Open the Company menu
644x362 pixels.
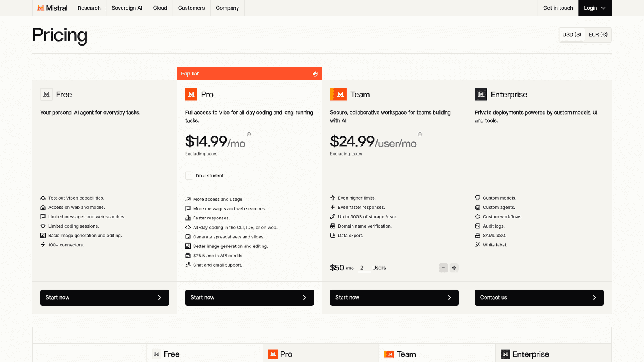coord(227,8)
